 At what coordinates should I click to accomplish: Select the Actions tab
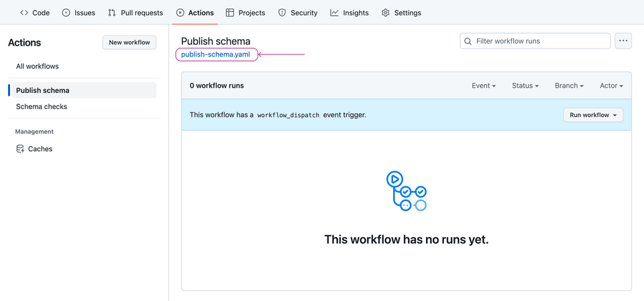(x=195, y=13)
